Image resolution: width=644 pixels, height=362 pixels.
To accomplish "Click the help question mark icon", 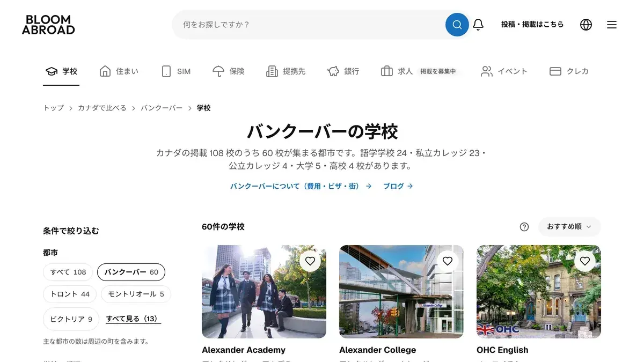I will pyautogui.click(x=524, y=227).
